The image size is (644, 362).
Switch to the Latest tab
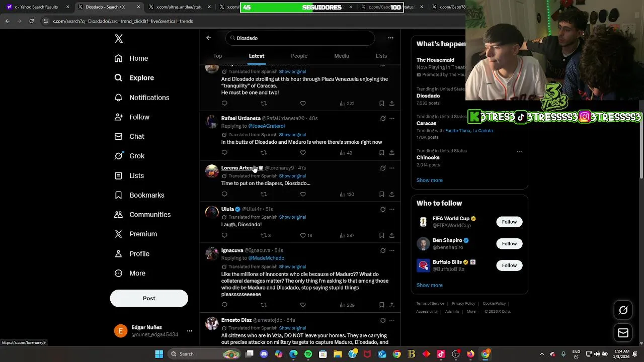(257, 56)
